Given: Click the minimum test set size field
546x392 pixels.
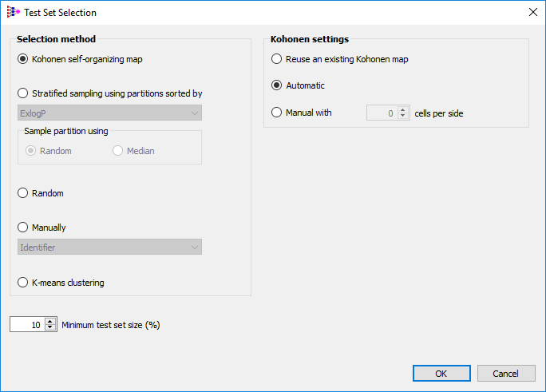Looking at the screenshot, I should click(x=27, y=324).
